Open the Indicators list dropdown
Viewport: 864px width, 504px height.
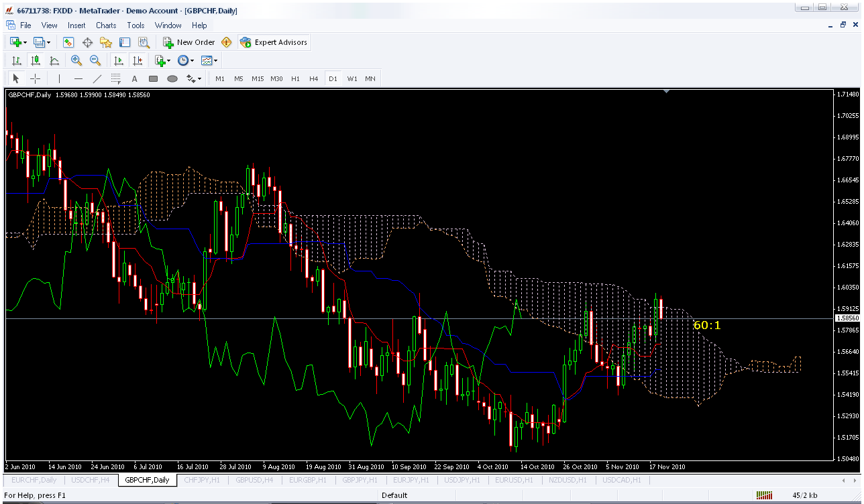[x=162, y=60]
